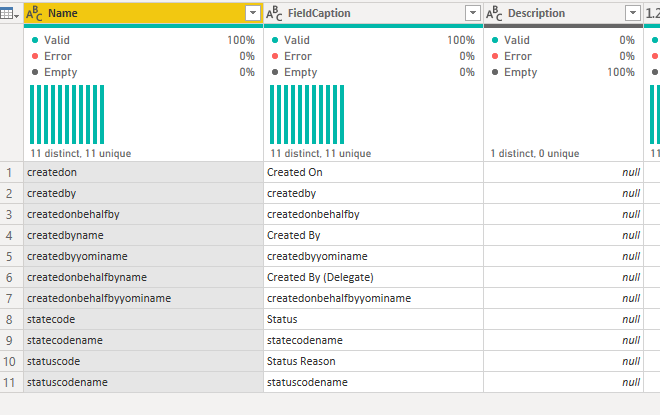This screenshot has width=660, height=415.
Task: Open the table options menu icon
Action: (10, 14)
